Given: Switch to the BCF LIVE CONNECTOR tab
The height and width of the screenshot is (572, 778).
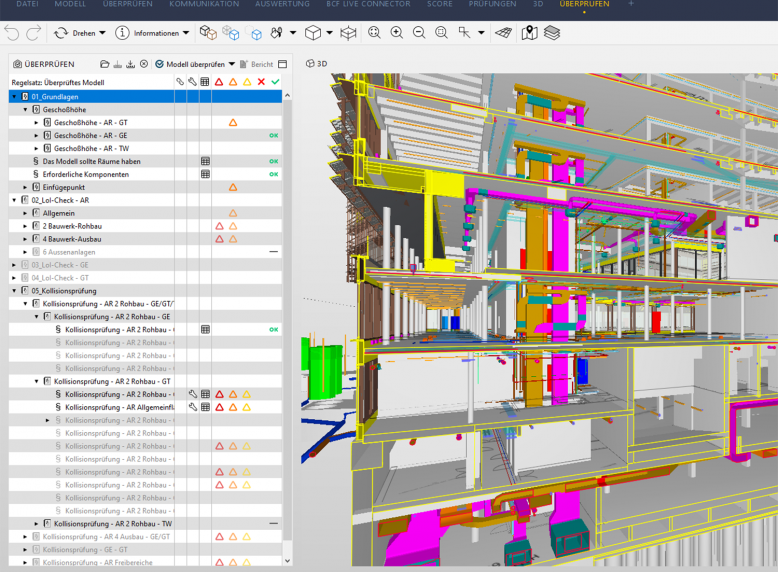Looking at the screenshot, I should click(368, 4).
